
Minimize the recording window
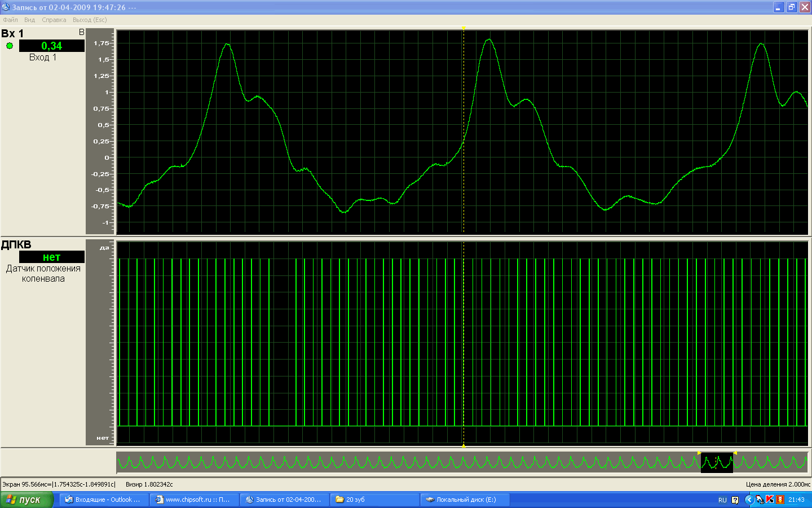click(779, 7)
